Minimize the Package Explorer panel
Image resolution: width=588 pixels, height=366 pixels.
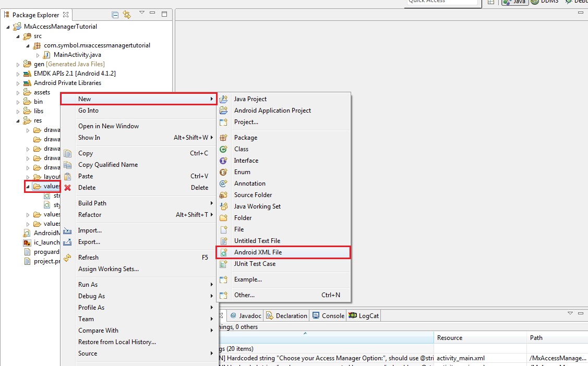[153, 14]
